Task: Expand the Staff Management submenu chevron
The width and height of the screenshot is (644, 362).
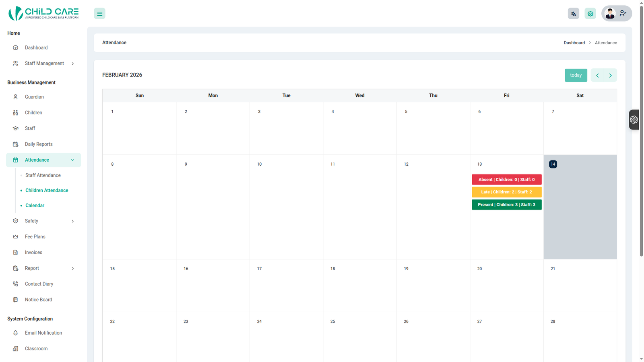Action: (73, 64)
